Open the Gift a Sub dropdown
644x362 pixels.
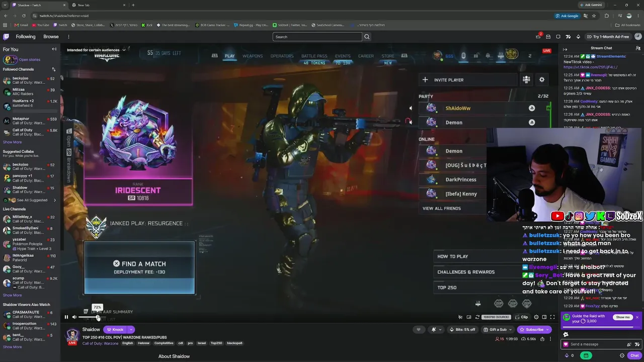[498, 330]
